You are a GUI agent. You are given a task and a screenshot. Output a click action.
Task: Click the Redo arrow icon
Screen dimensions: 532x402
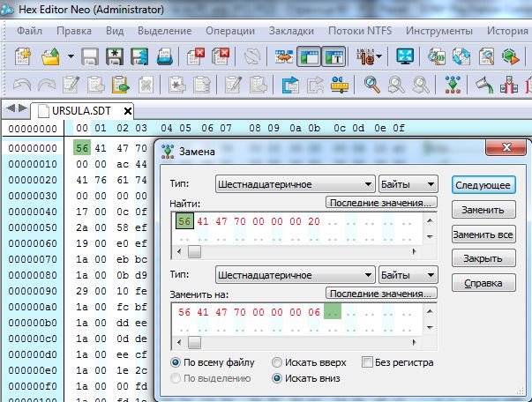[47, 85]
